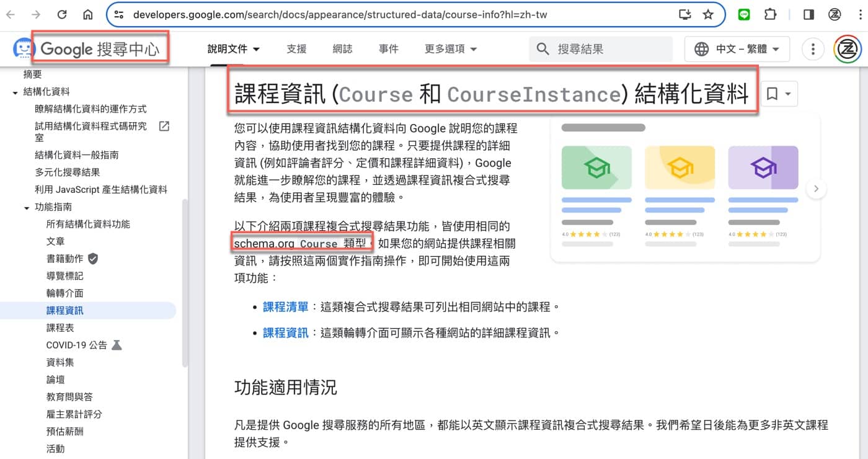
Task: Open the schema.org Course 類型 link
Action: pyautogui.click(x=301, y=243)
